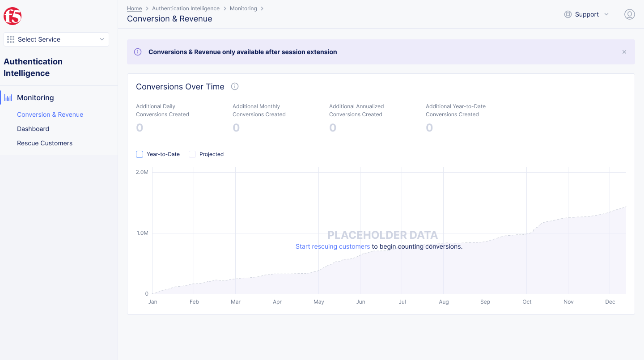Screen dimensions: 644x360
Task: Click the Home breadcrumb link
Action: click(134, 8)
